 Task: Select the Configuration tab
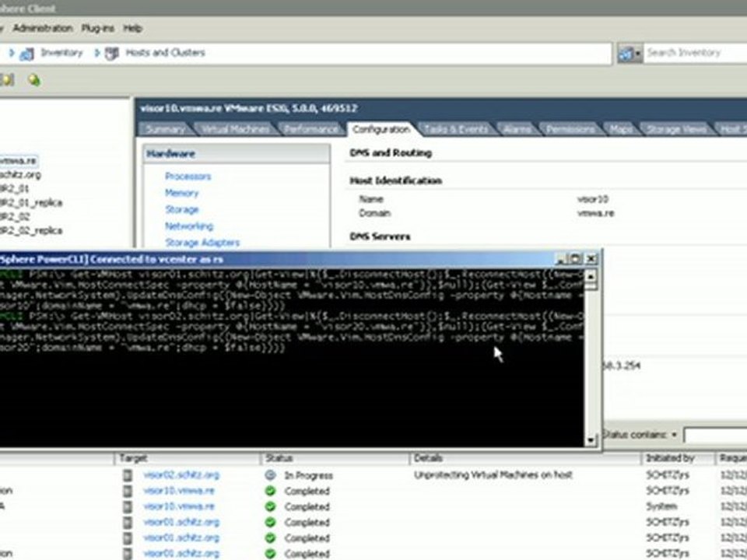pyautogui.click(x=381, y=129)
